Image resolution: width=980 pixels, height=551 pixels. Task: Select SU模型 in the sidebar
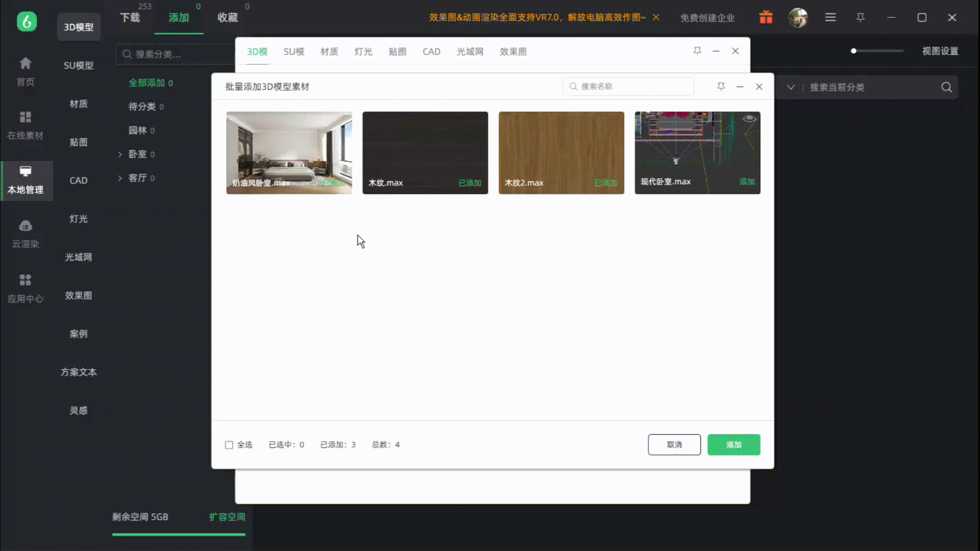tap(79, 65)
